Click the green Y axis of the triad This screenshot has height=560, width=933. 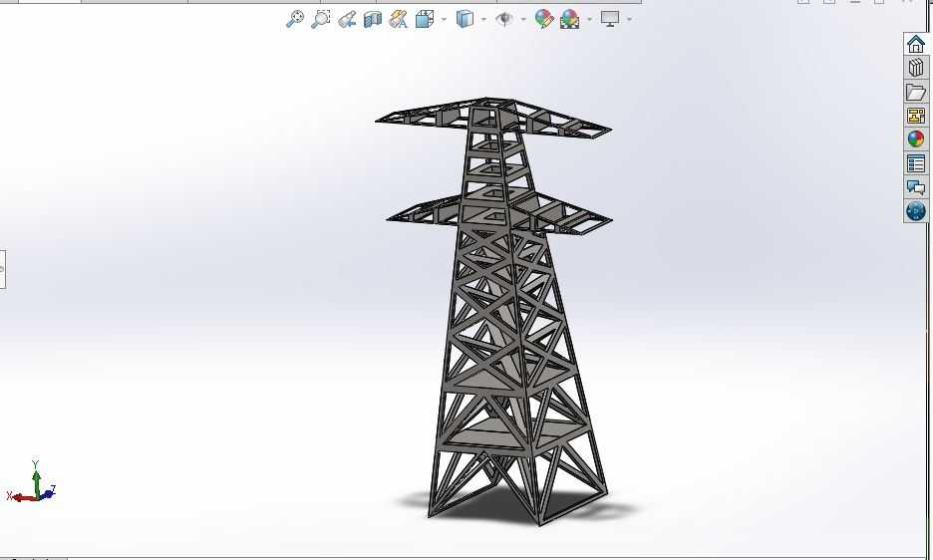pos(36,479)
